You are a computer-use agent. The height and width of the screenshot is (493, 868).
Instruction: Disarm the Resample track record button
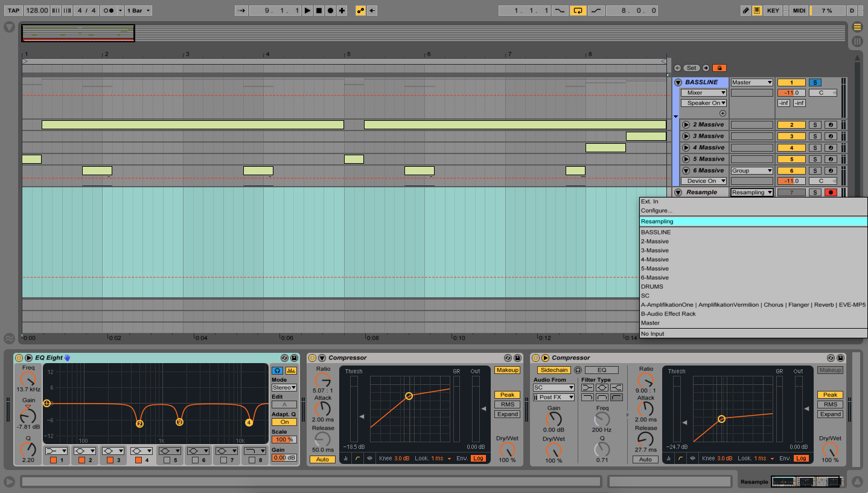point(831,192)
